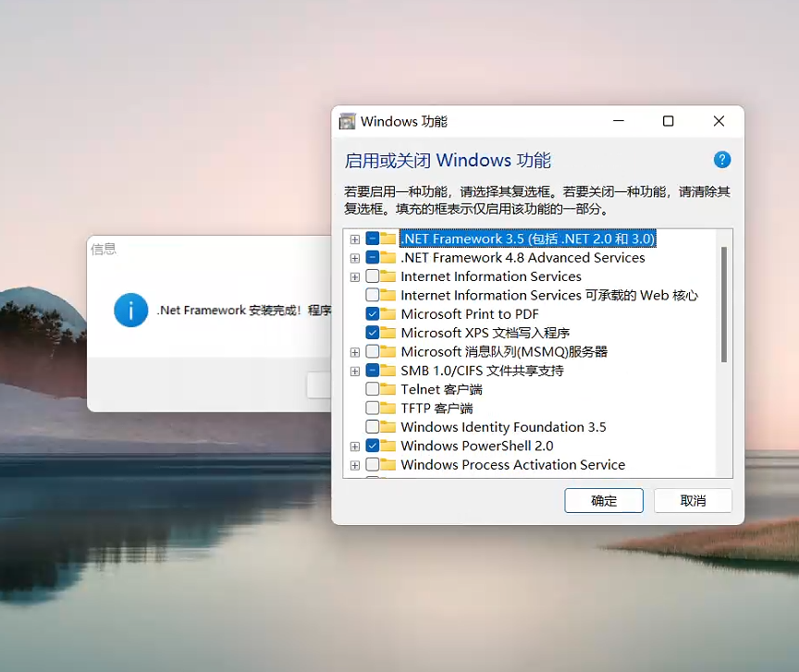This screenshot has height=672, width=799.
Task: Expand Microsoft 消息队列(MSMQ)服务器 node
Action: click(355, 352)
